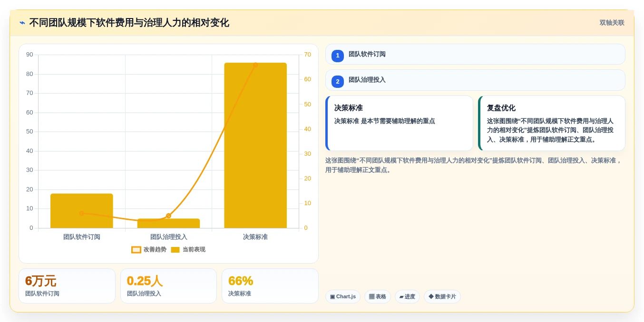Click the bar icon on 进度 chip
Image resolution: width=644 pixels, height=322 pixels.
click(401, 297)
